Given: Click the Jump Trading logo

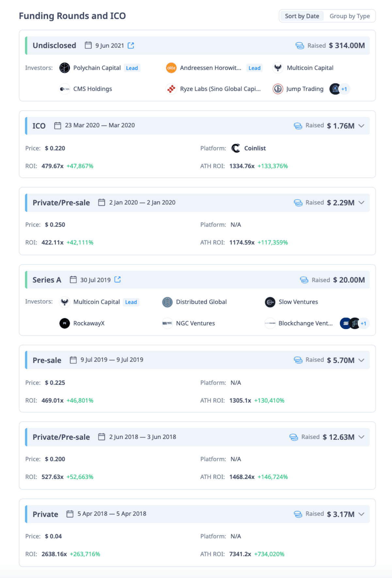Looking at the screenshot, I should coord(278,89).
